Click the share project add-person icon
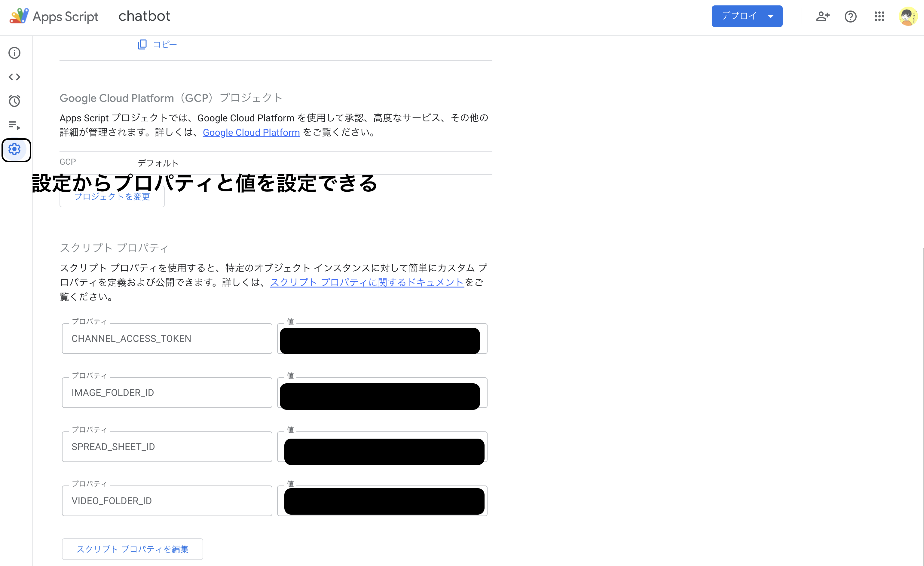 (x=822, y=17)
